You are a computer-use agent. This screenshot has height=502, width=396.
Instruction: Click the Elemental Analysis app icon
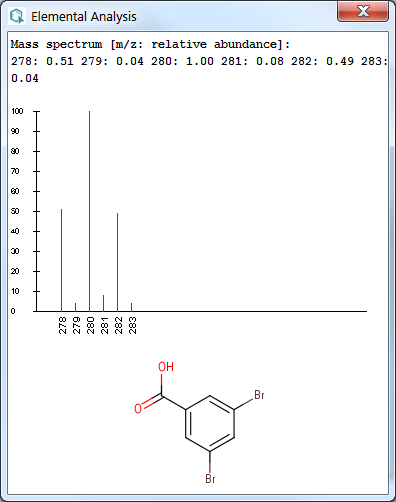[x=17, y=16]
